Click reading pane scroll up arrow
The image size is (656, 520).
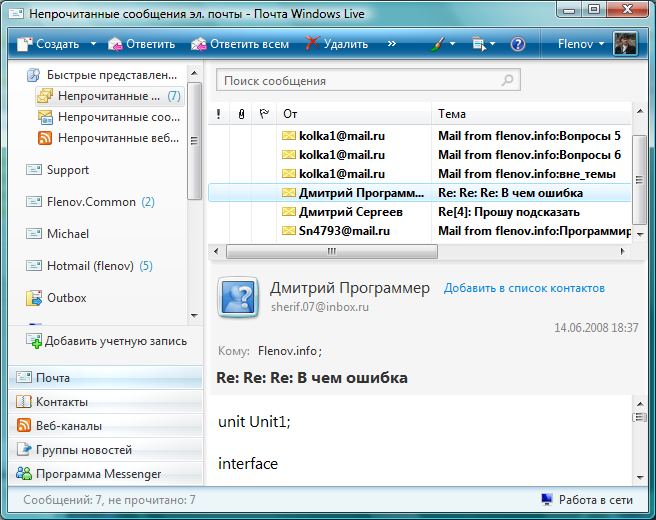pyautogui.click(x=640, y=404)
